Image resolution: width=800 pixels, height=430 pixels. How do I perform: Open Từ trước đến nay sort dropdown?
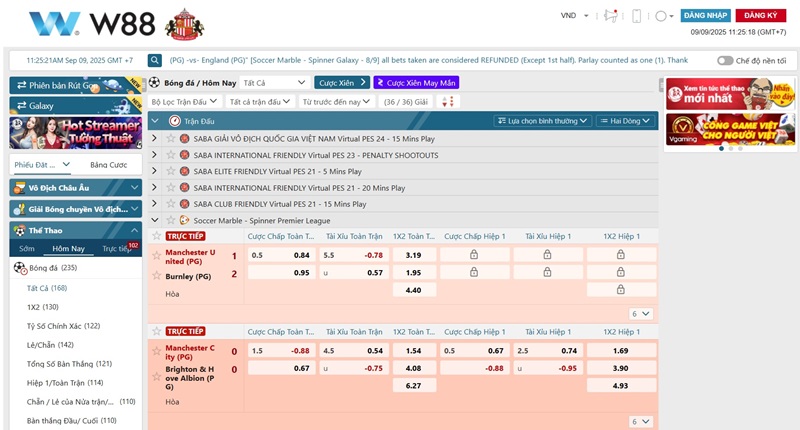click(x=336, y=102)
